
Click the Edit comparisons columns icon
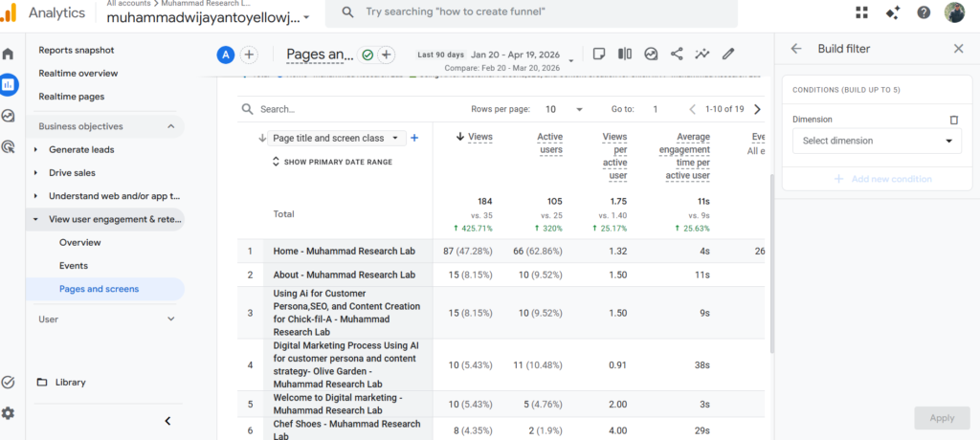[x=624, y=54]
